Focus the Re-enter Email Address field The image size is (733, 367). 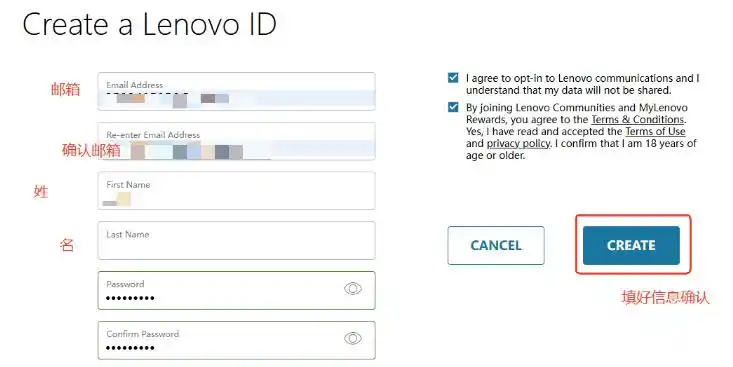(x=237, y=141)
